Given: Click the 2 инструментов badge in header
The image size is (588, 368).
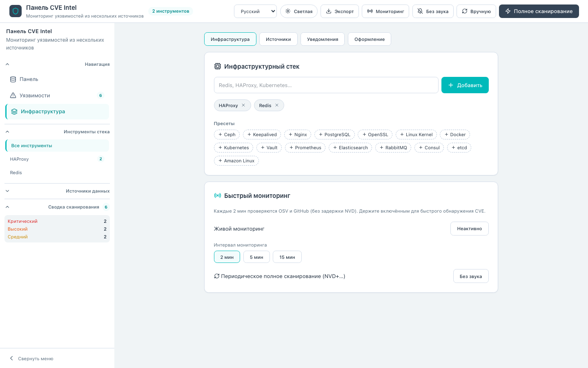Looking at the screenshot, I should point(171,11).
